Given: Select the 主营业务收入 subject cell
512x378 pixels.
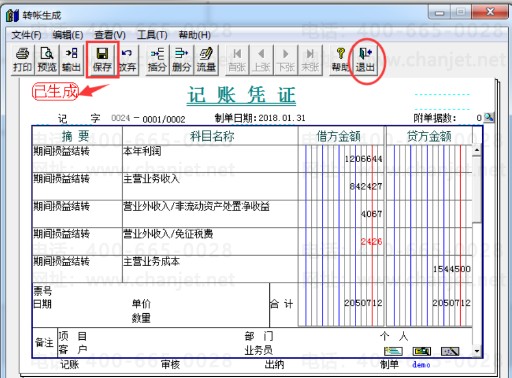Looking at the screenshot, I should (x=210, y=186).
